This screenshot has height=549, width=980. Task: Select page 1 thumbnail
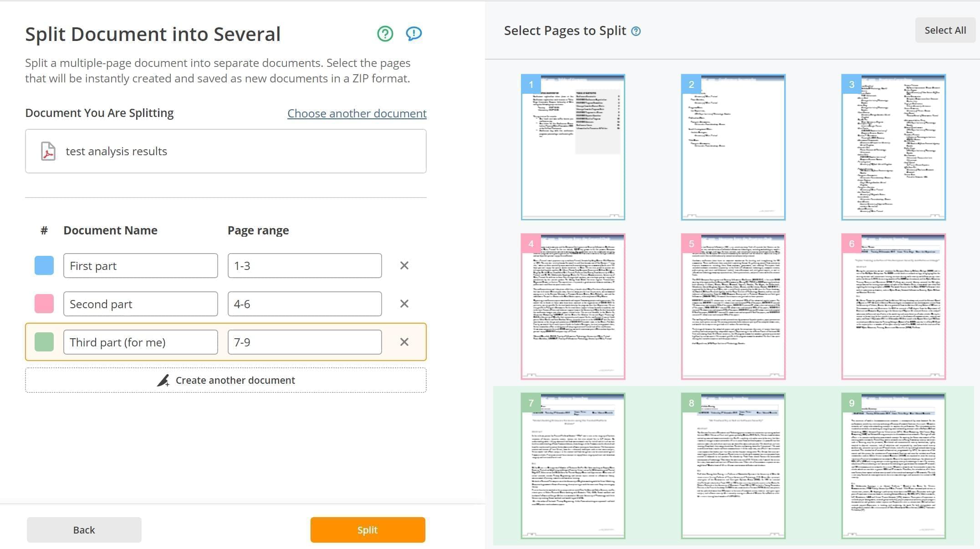(x=573, y=147)
